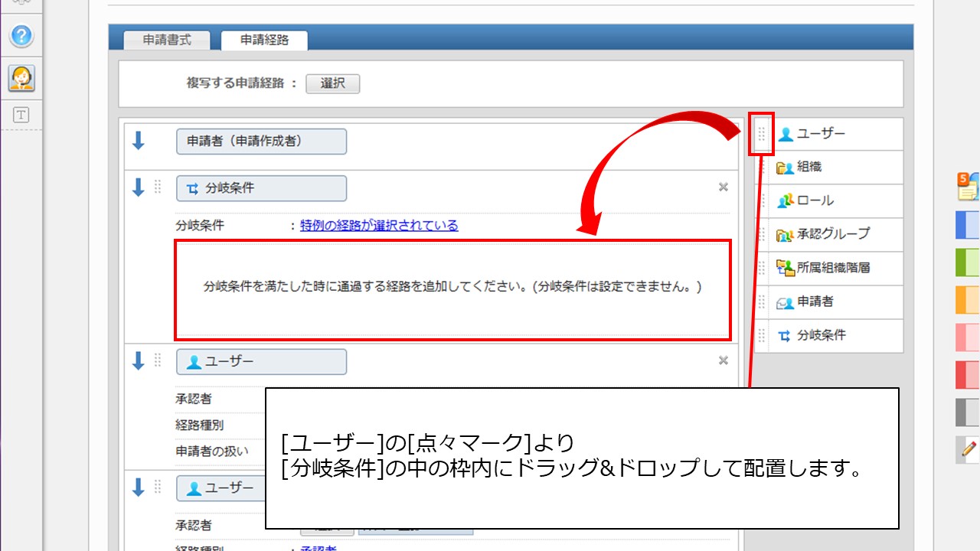Select the 分岐条件 item in right palette
Image resolution: width=980 pixels, height=551 pixels.
(x=821, y=335)
